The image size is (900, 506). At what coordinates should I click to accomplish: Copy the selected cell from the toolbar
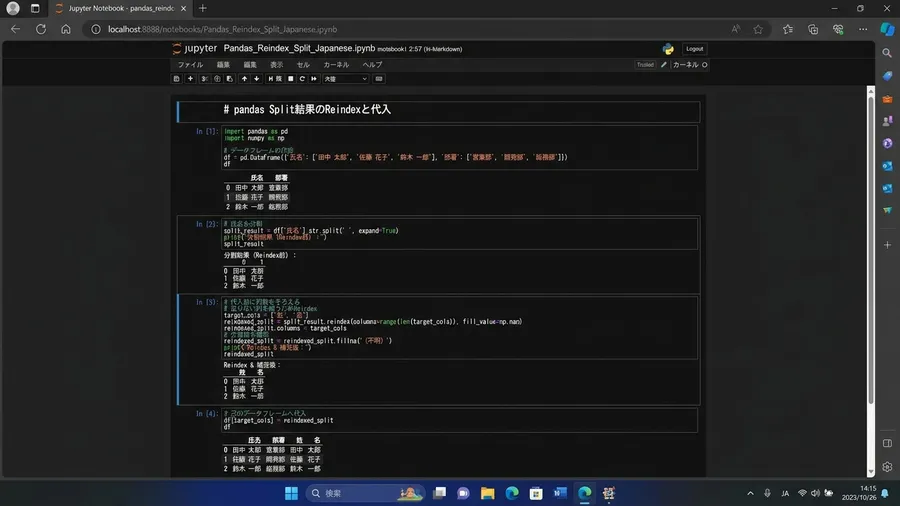click(x=217, y=79)
